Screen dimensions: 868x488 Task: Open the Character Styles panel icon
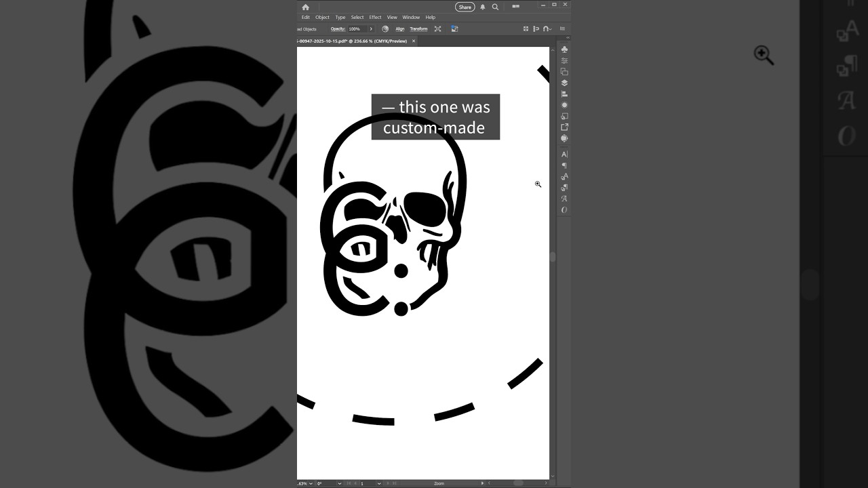564,176
